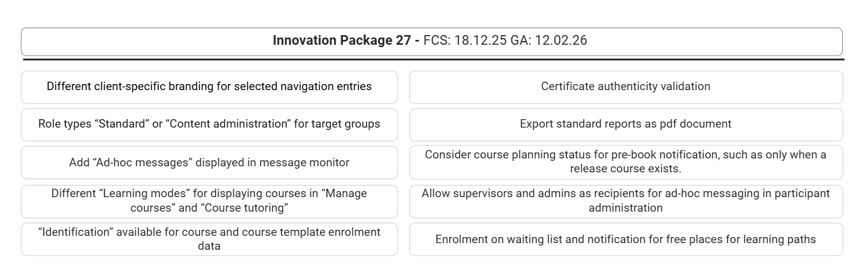
Task: Open the Different "Learning modes" feature box
Action: pos(209,201)
